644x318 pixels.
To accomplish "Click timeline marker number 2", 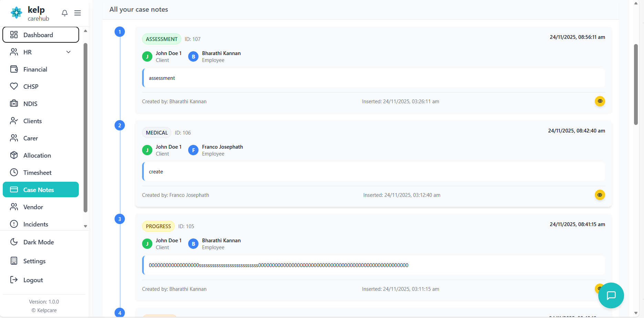I will pos(120,126).
